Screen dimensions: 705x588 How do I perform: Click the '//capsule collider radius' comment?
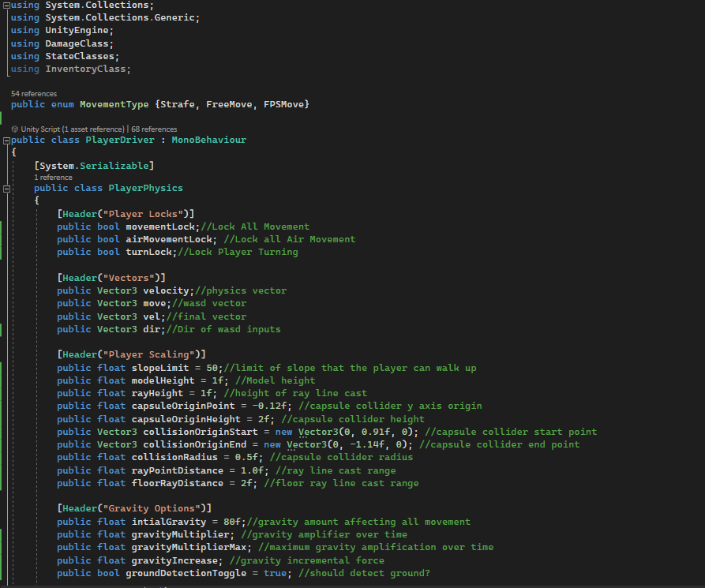(x=341, y=457)
